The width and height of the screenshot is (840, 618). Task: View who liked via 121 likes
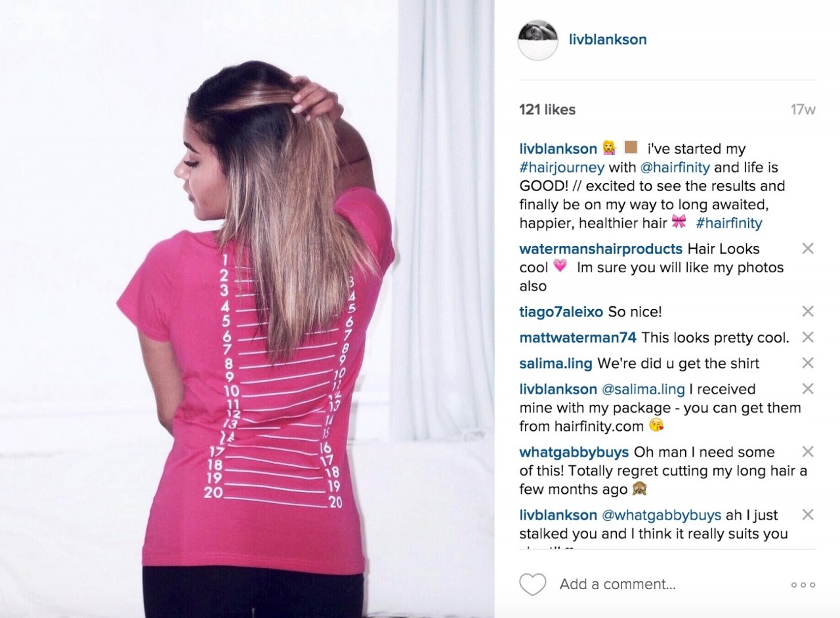(x=547, y=110)
